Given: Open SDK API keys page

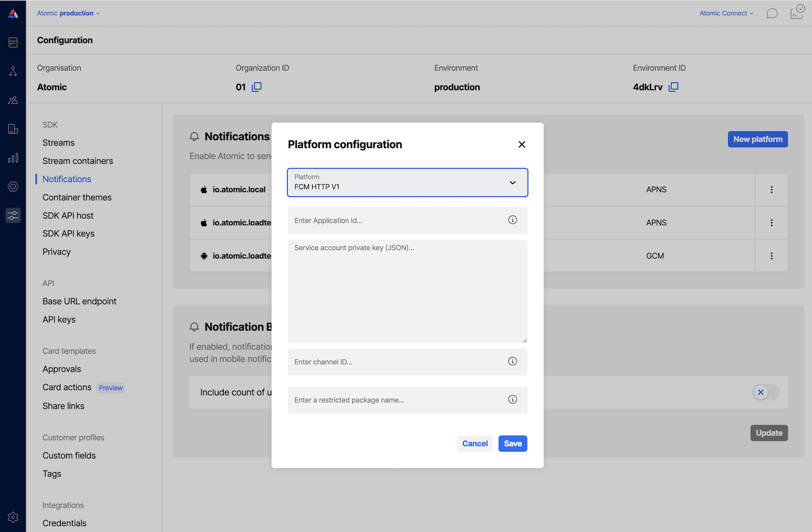Looking at the screenshot, I should click(69, 234).
